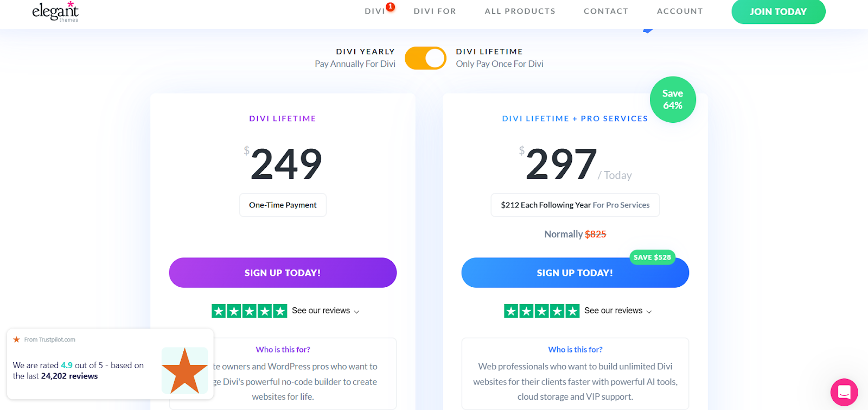Expand See our reviews under Pro Services
The width and height of the screenshot is (868, 410).
tap(618, 311)
